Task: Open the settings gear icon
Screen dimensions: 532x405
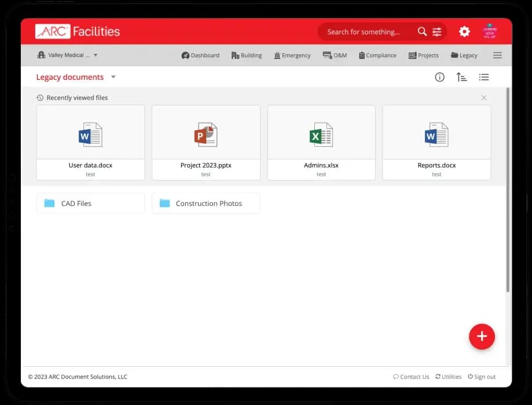Action: [464, 32]
